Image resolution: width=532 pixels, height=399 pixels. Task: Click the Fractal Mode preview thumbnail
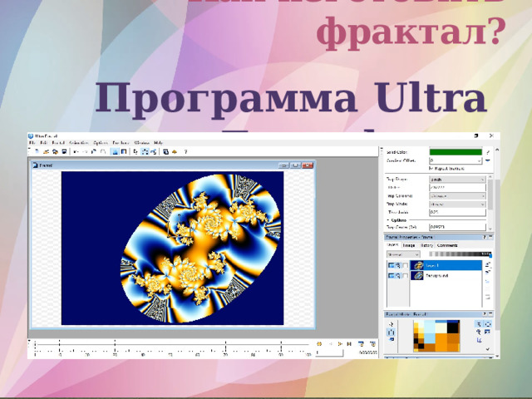[x=436, y=336]
